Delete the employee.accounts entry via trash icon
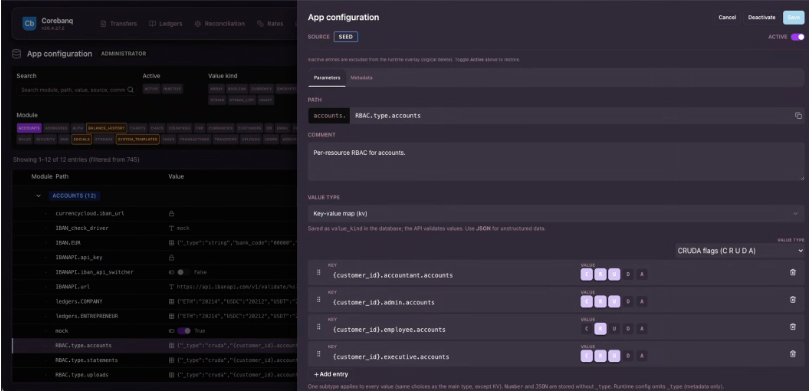Image resolution: width=810 pixels, height=392 pixels. pyautogui.click(x=792, y=326)
